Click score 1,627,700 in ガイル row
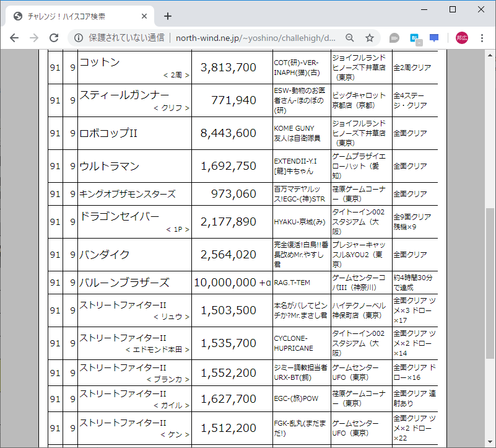This screenshot has width=496, height=448. [x=228, y=399]
